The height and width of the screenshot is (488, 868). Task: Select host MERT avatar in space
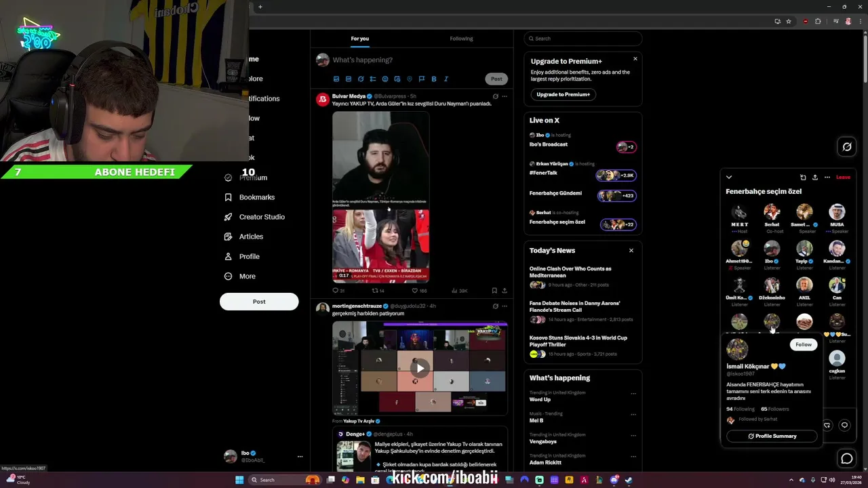(x=739, y=213)
